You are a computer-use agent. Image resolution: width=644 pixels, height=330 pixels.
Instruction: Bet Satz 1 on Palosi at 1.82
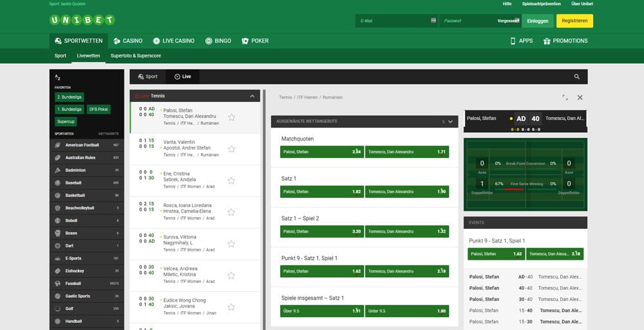coord(322,192)
